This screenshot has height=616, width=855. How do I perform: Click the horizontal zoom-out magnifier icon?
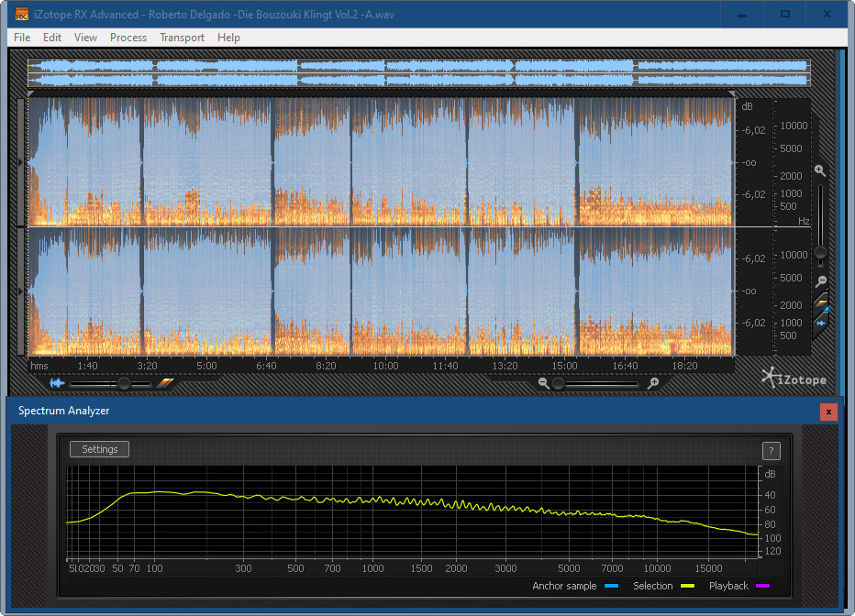[x=544, y=383]
